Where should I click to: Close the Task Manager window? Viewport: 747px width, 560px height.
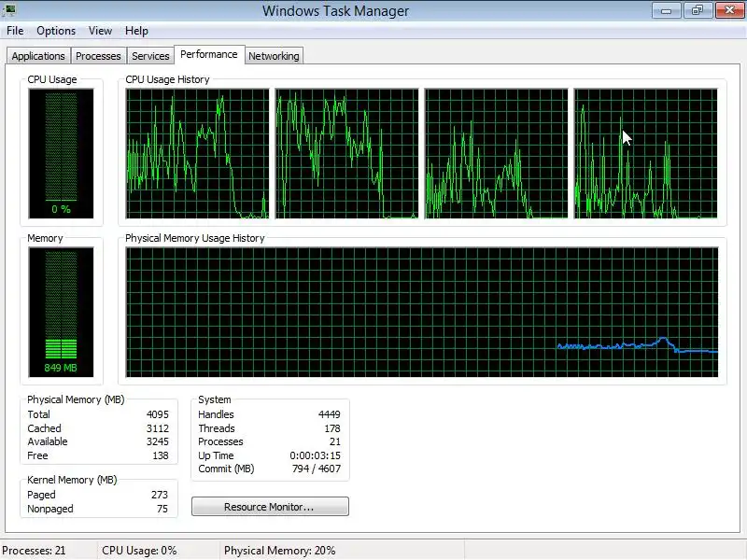point(729,10)
